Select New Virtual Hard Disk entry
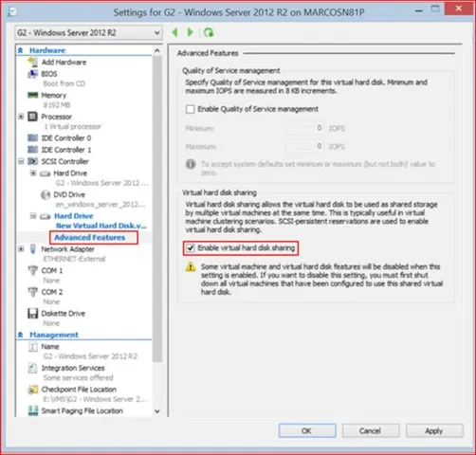This screenshot has width=476, height=455. (x=101, y=226)
